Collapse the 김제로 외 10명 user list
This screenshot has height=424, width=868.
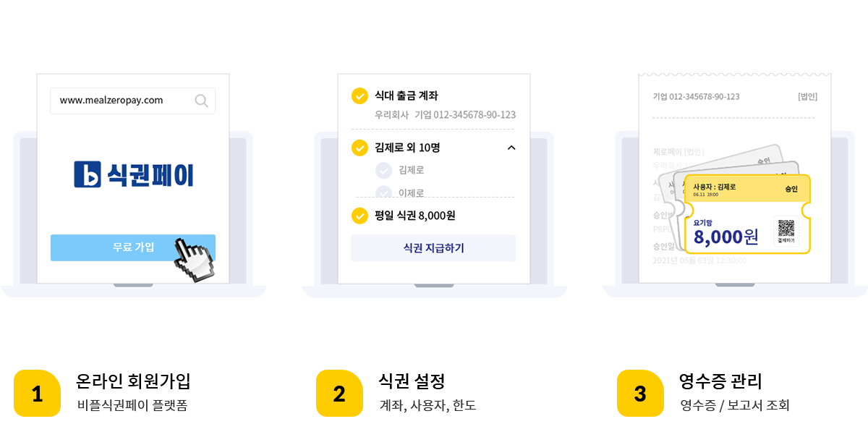(511, 148)
